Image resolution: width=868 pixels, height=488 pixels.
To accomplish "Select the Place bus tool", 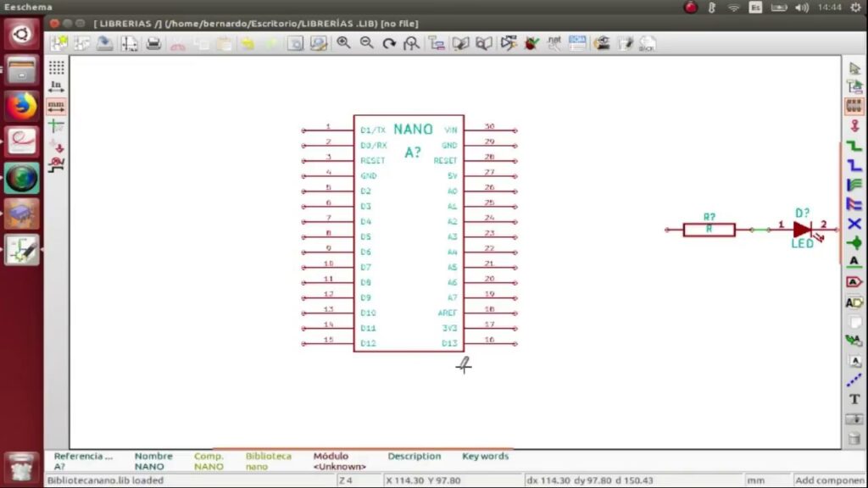I will pyautogui.click(x=854, y=165).
